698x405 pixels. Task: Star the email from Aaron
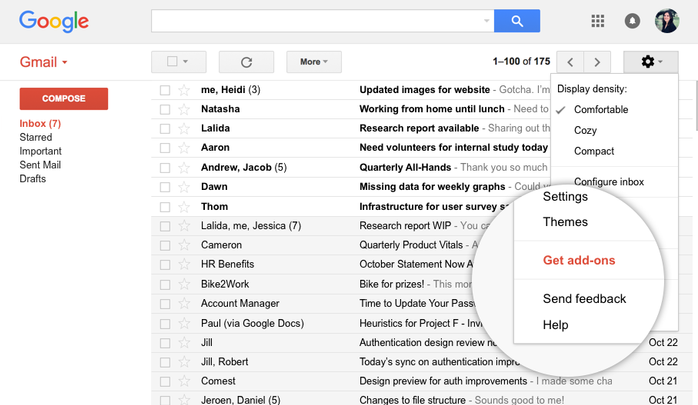[184, 148]
